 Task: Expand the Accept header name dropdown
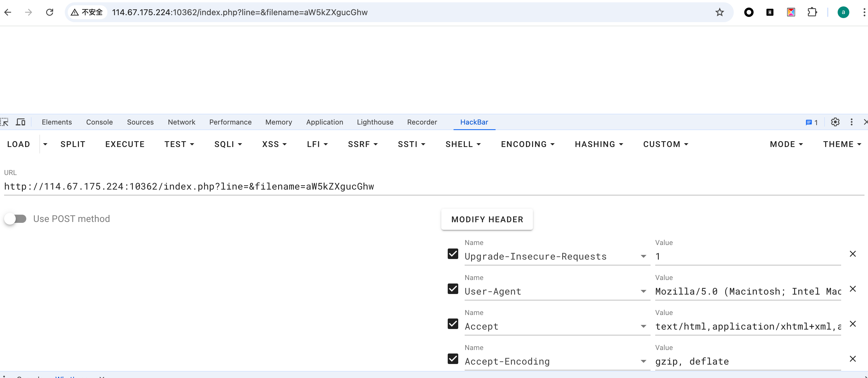[643, 326]
